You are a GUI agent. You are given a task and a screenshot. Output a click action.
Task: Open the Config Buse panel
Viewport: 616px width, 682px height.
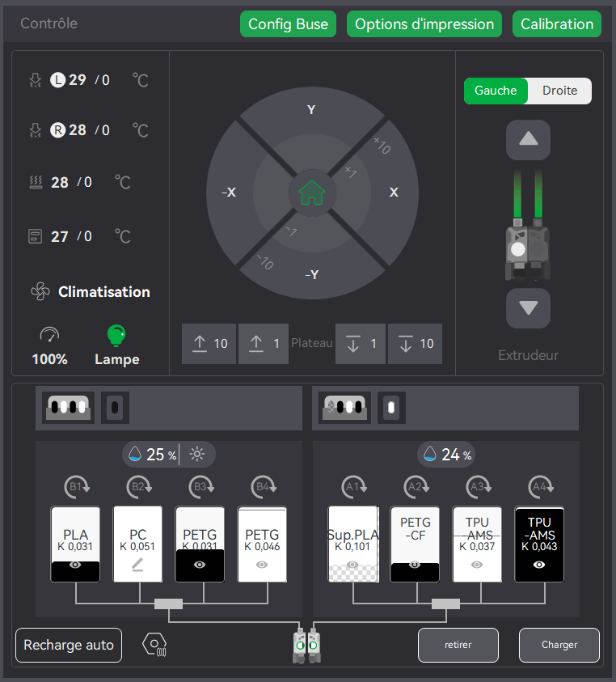[x=288, y=24]
